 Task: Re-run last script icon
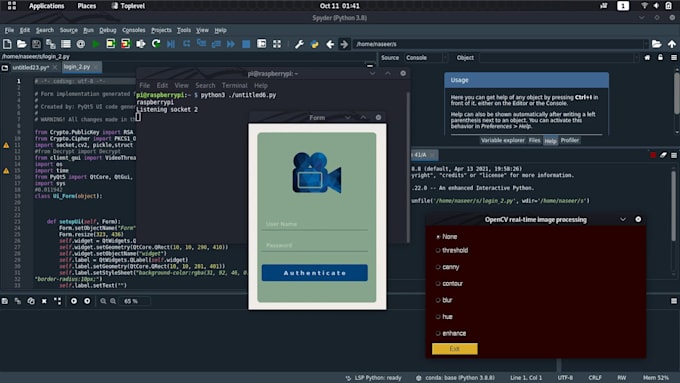[156, 44]
